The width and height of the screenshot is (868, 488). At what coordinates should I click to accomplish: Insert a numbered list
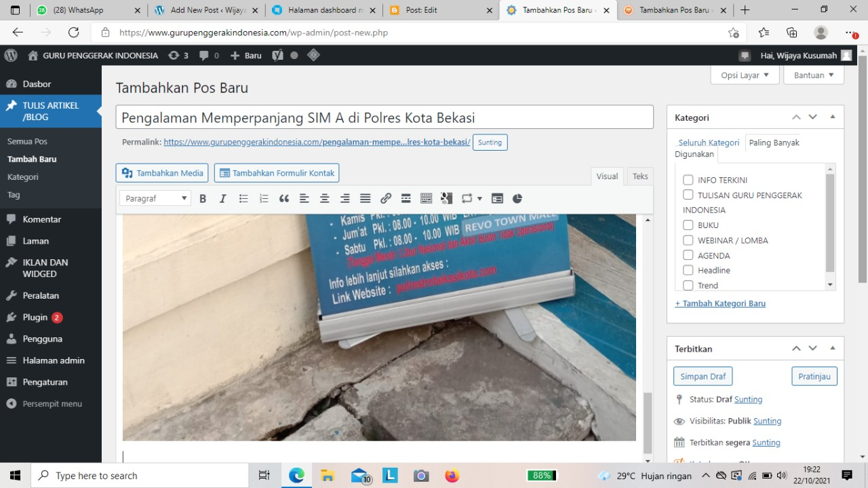[264, 199]
